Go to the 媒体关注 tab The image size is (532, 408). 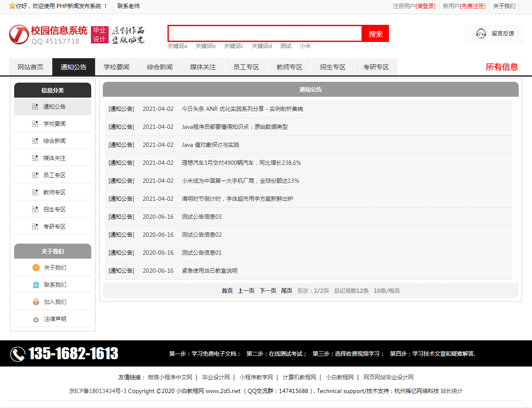(203, 67)
